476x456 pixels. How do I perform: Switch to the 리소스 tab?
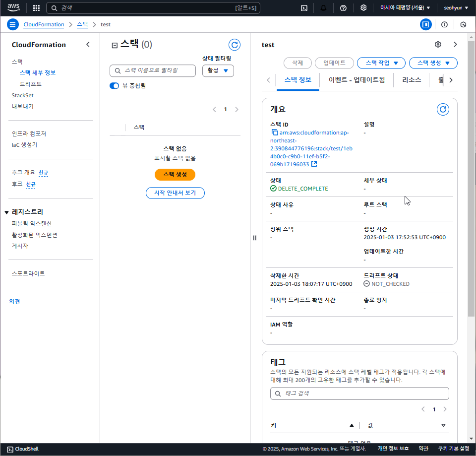[x=412, y=80]
